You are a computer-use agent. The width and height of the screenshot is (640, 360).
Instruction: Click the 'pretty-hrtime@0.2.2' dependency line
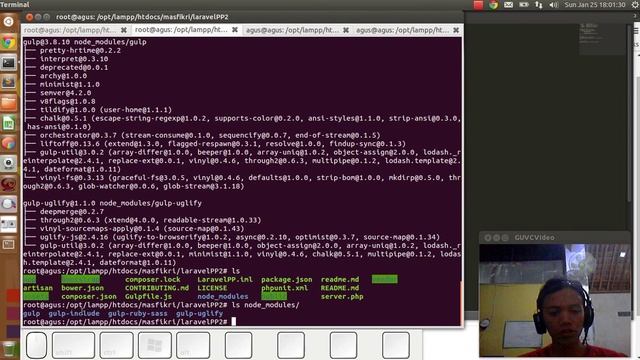pyautogui.click(x=80, y=51)
